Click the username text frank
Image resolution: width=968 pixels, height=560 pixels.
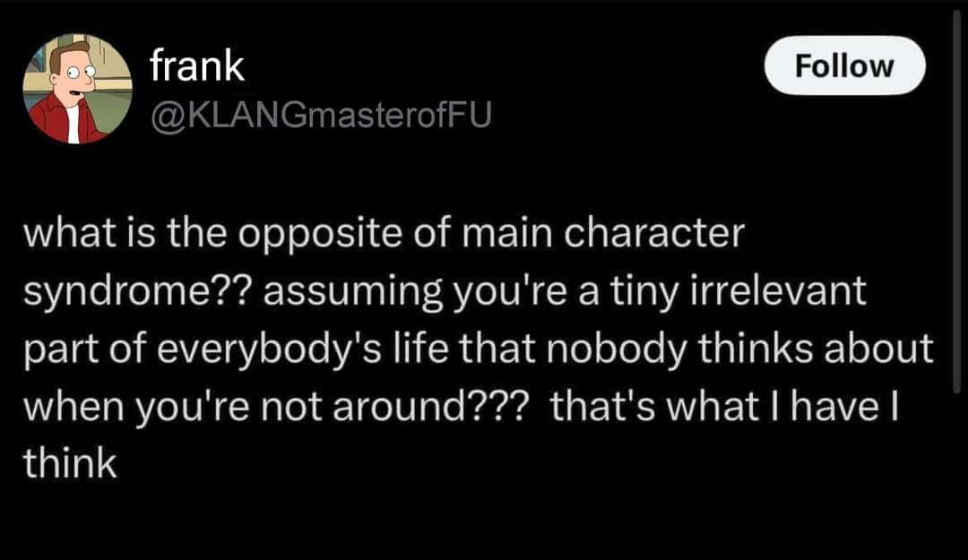tap(196, 63)
